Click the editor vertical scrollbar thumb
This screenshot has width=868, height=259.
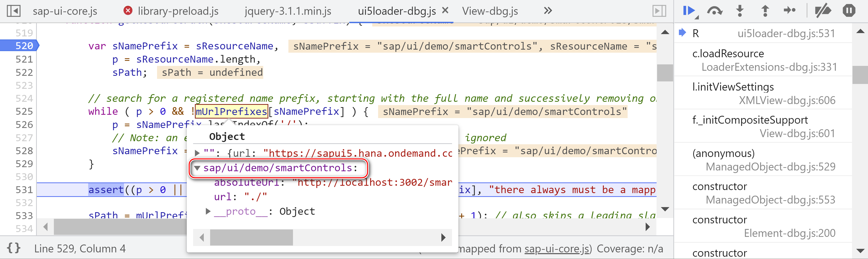665,73
